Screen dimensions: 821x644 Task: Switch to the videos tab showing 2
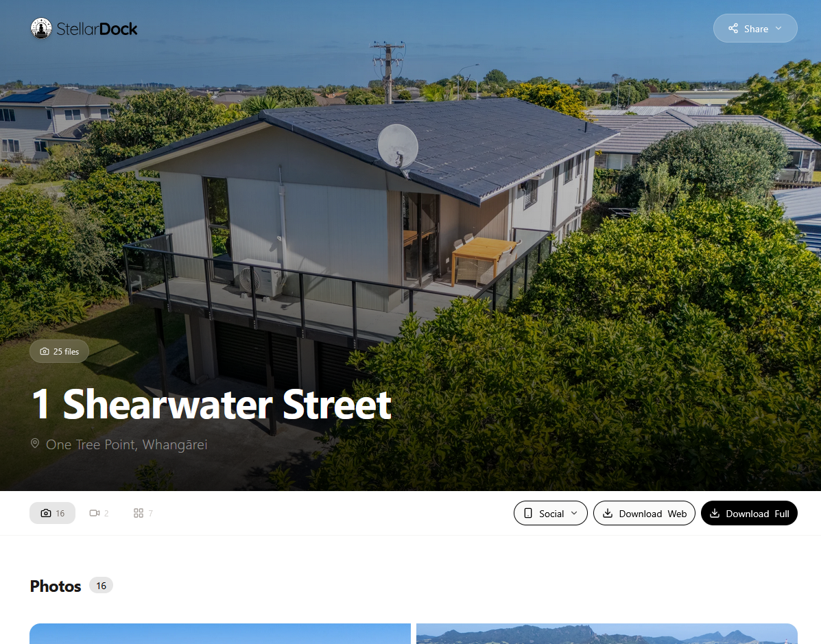point(99,513)
